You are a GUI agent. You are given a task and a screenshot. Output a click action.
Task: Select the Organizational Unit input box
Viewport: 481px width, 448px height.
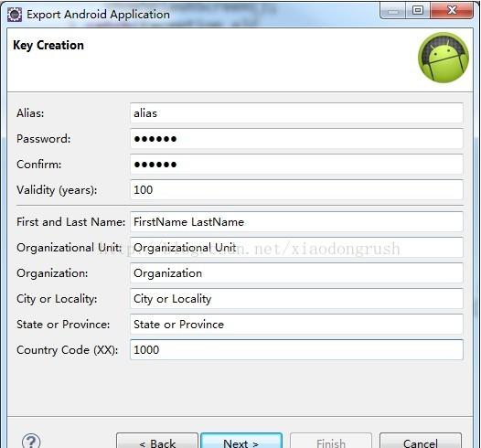pyautogui.click(x=296, y=247)
